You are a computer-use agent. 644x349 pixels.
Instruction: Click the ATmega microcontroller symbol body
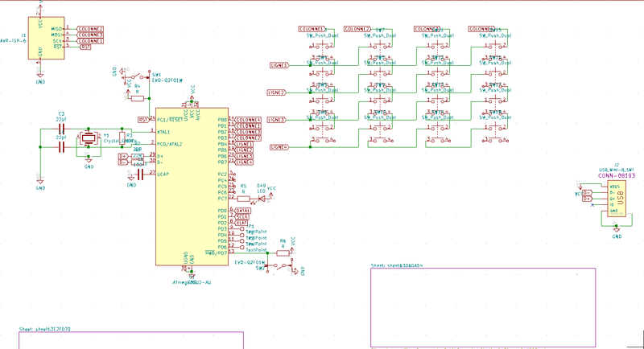(x=192, y=193)
